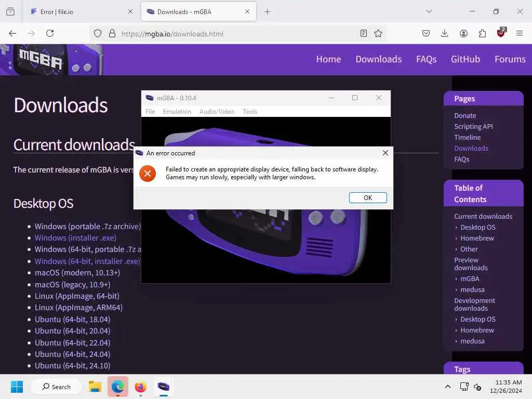Viewport: 532px width, 399px height.
Task: Toggle reader view icon
Action: [363, 33]
